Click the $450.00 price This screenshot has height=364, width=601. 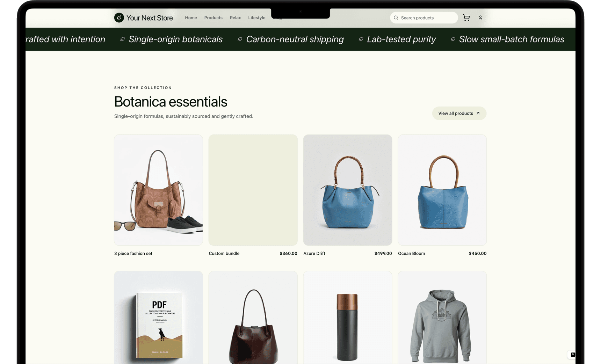(x=478, y=253)
